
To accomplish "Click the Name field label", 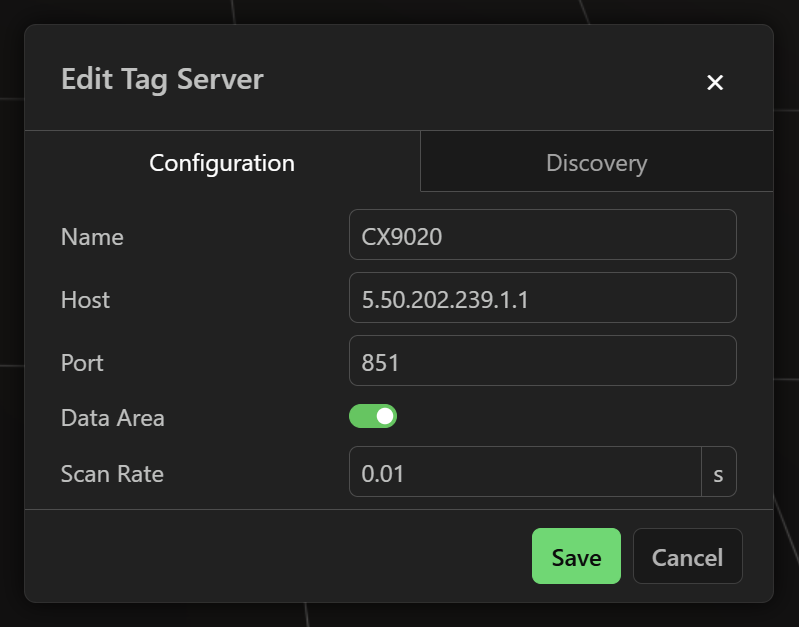I will pos(92,237).
